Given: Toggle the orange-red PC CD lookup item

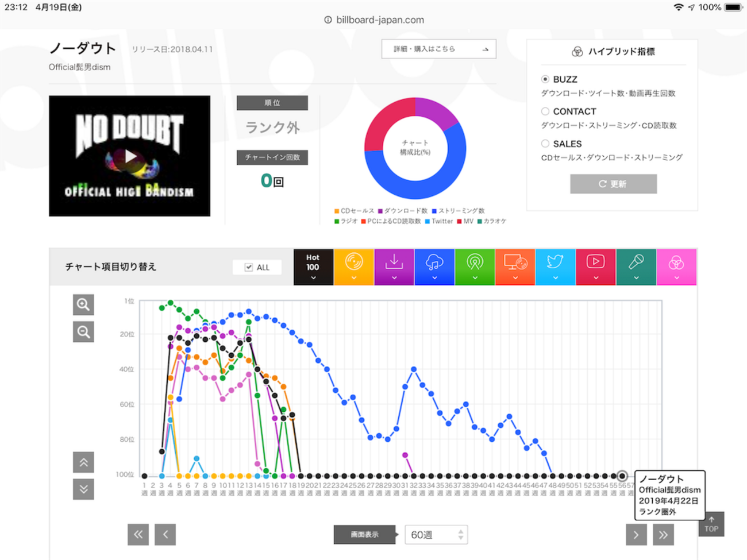Looking at the screenshot, I should click(515, 267).
